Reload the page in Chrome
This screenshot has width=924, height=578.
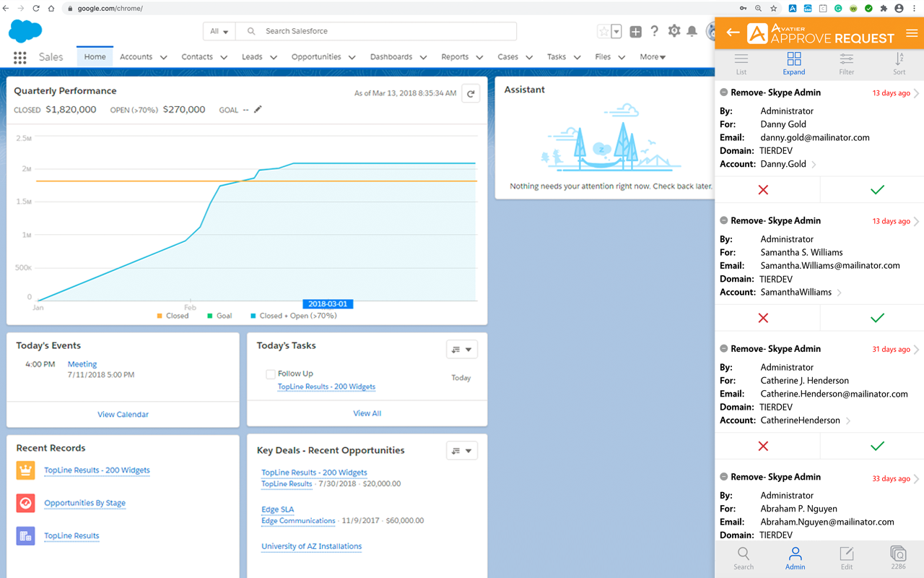click(x=35, y=9)
